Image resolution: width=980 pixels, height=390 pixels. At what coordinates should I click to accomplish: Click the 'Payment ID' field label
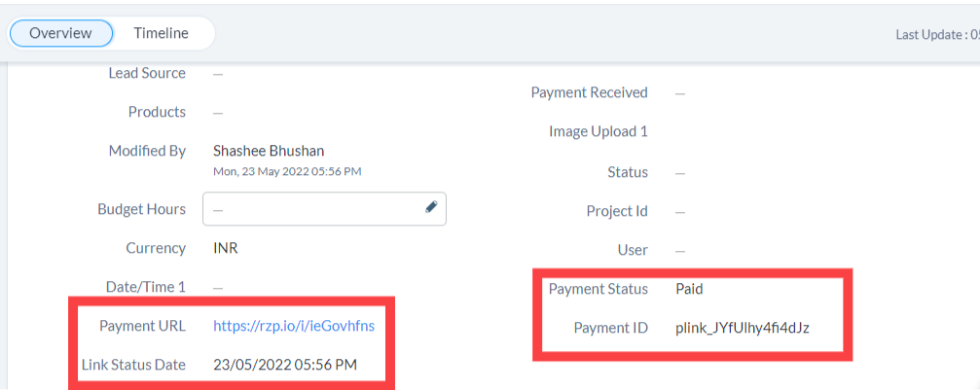point(610,328)
